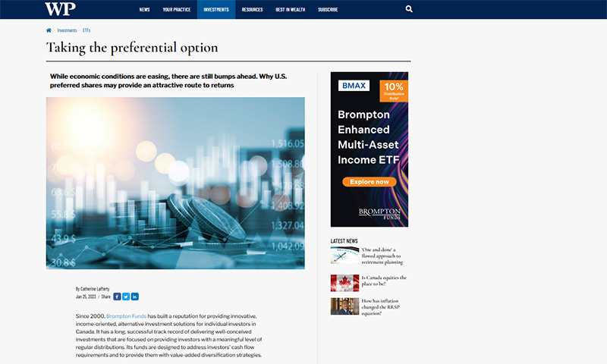Open the man portrait news thumbnail

point(344,306)
